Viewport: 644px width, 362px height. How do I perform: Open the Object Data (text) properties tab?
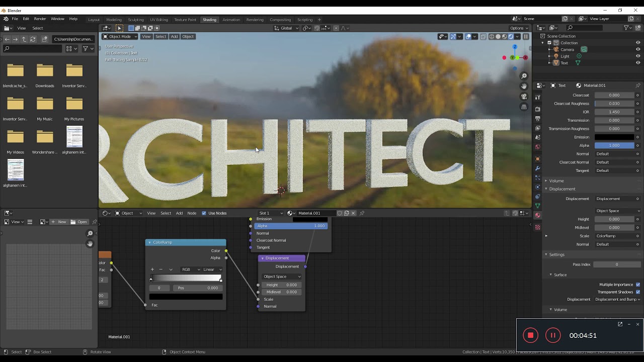click(x=537, y=206)
